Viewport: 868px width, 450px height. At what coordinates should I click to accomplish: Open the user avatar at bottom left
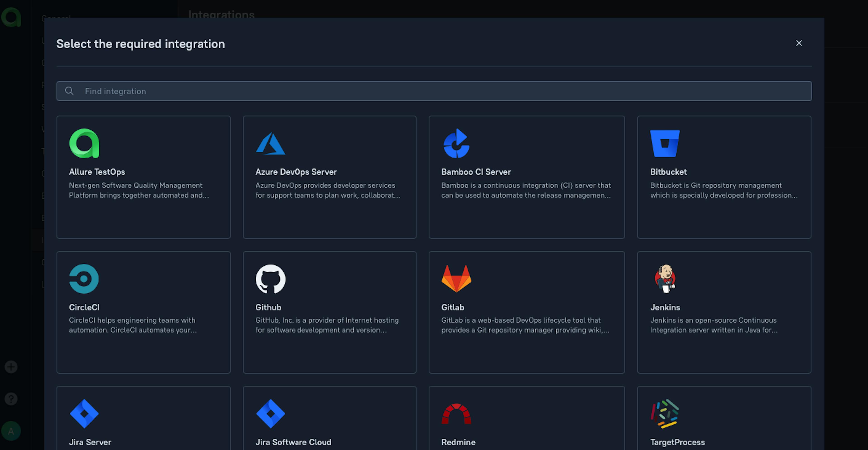(x=11, y=431)
